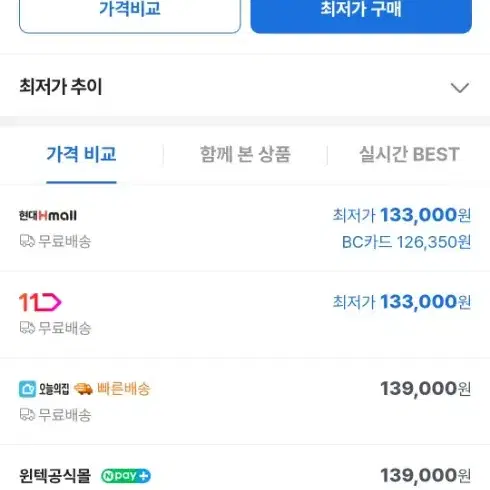Open the 11번가 133,000원 price link
Screen dimensions: 490x490
tap(402, 302)
